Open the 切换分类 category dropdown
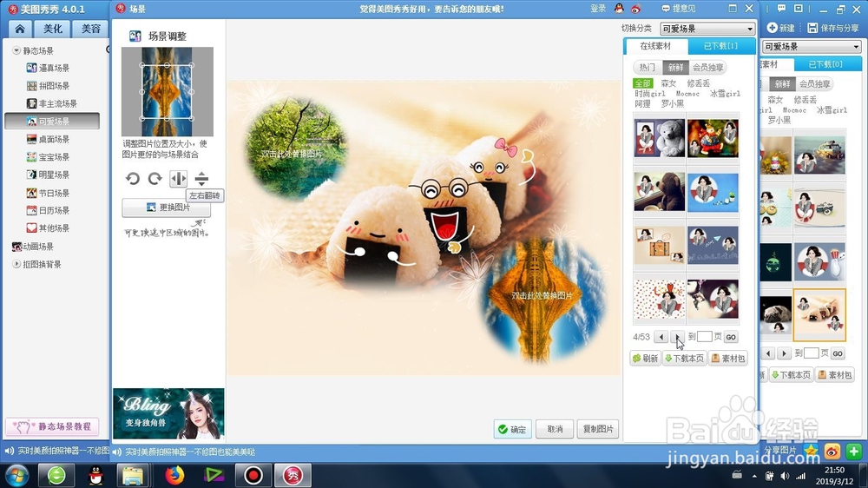The width and height of the screenshot is (868, 488). (x=707, y=29)
